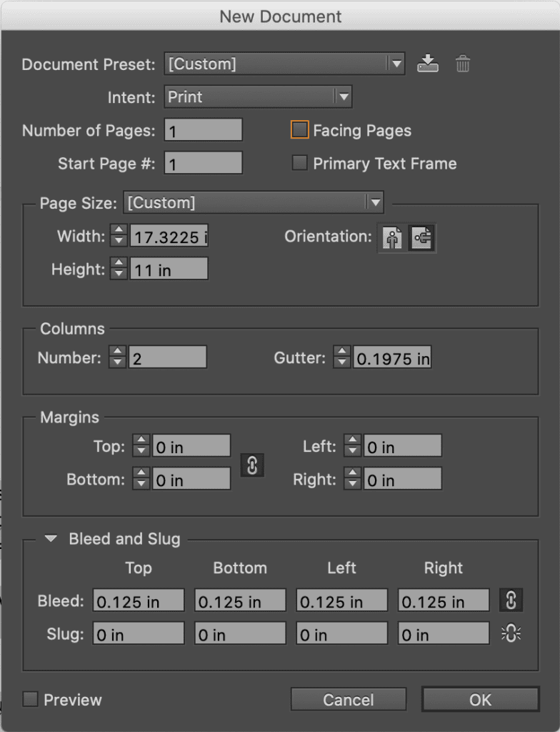Click the Width stepper arrows
This screenshot has height=732, width=560.
(x=119, y=234)
